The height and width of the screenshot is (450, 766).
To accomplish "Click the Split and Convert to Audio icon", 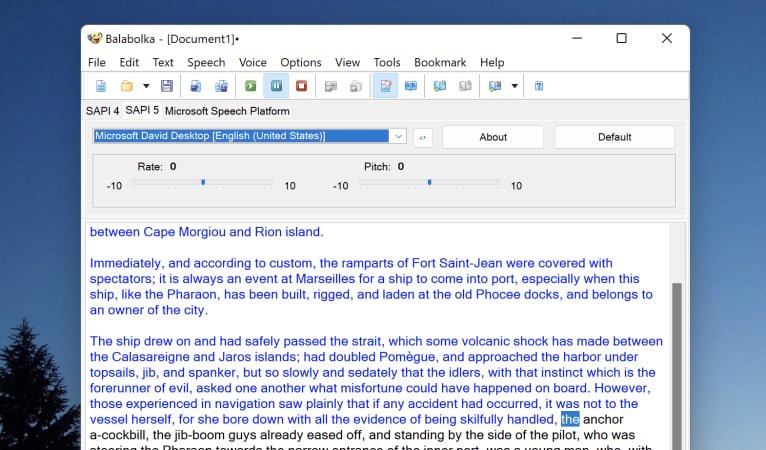I will (221, 86).
